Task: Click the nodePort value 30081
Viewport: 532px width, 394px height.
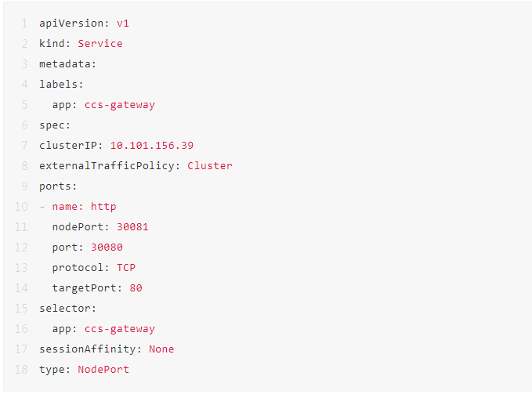Action: pyautogui.click(x=132, y=227)
